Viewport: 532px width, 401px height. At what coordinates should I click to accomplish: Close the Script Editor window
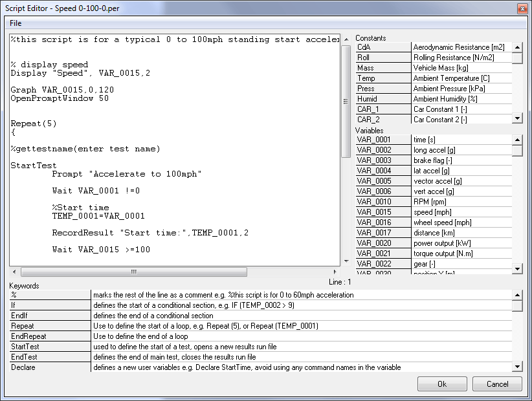tap(521, 8)
